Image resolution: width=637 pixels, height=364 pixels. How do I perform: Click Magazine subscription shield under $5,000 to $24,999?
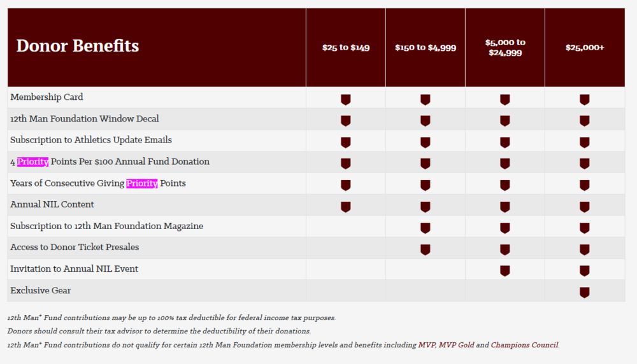[x=505, y=228]
